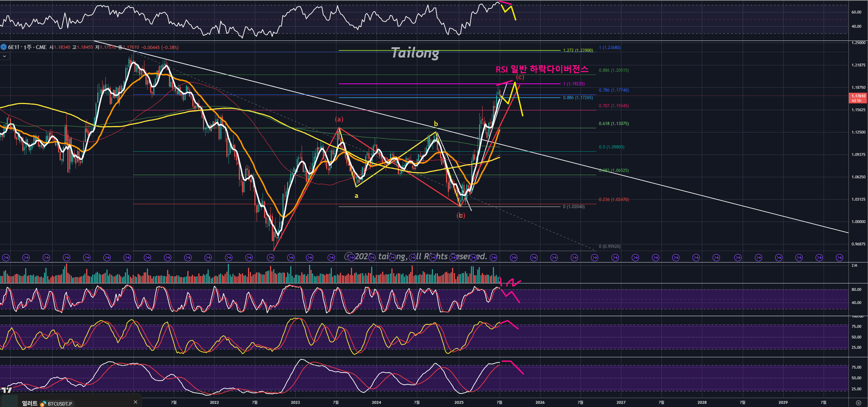Click the TradingView logo
This screenshot has height=407, width=868.
tap(6, 390)
